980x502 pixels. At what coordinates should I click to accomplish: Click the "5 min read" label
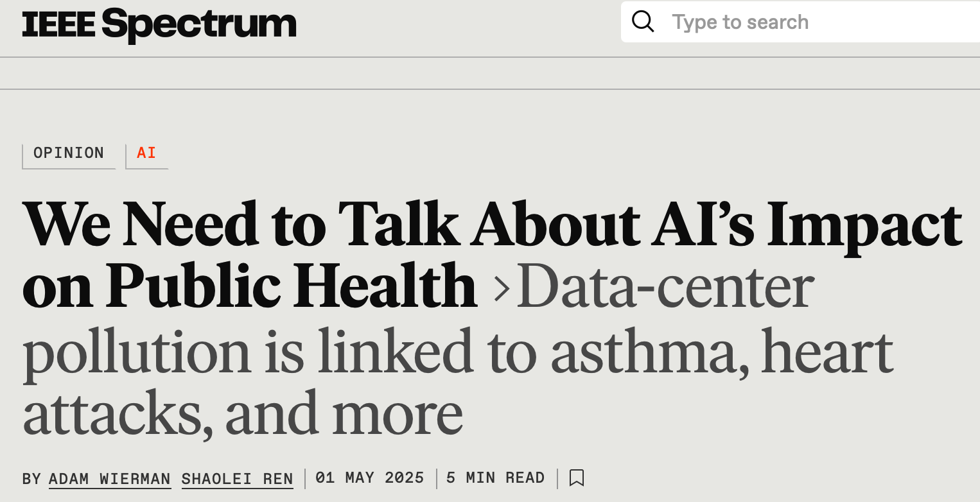[495, 478]
